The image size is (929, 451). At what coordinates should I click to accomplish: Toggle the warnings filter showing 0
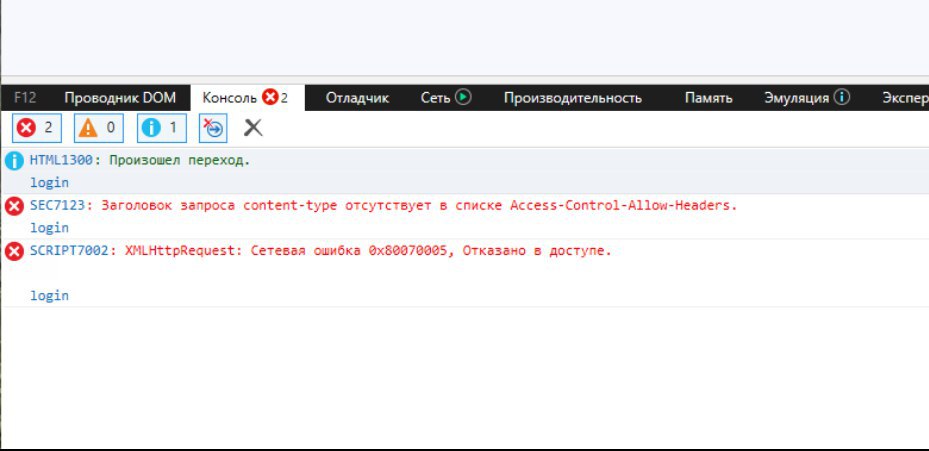(98, 128)
